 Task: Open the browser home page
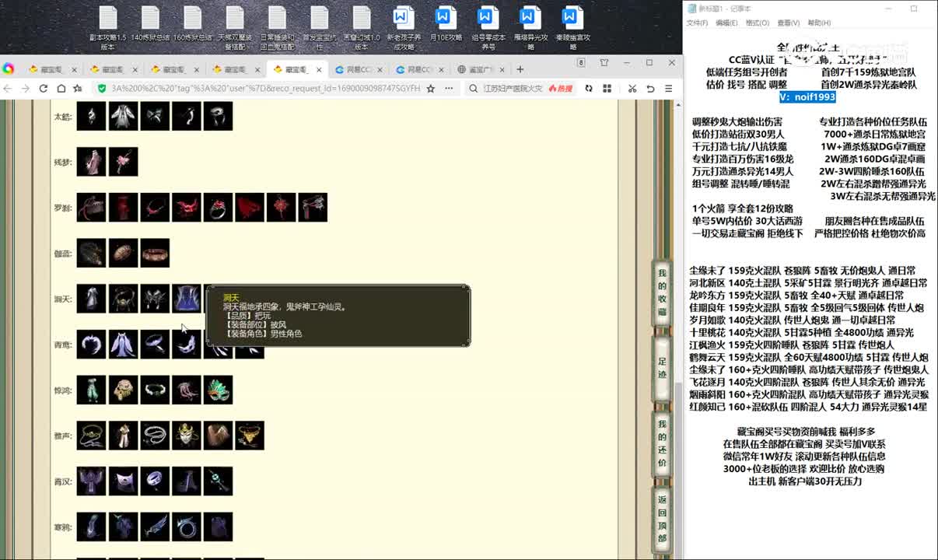coord(61,89)
